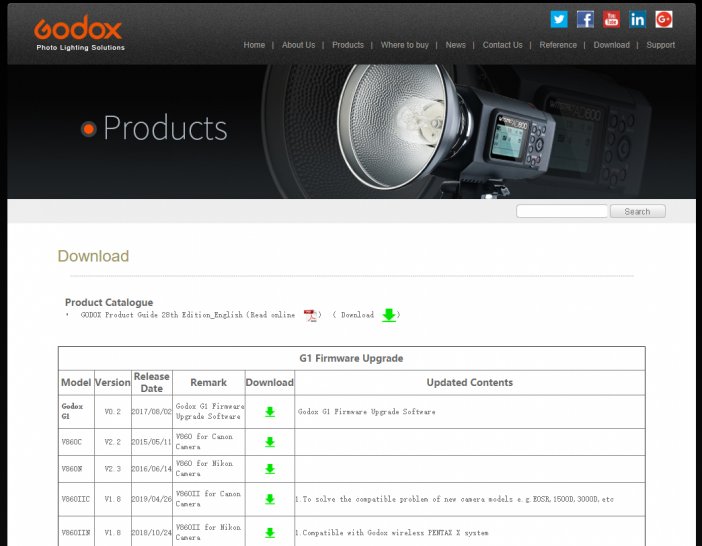Open Godox Twitter page icon

point(559,19)
